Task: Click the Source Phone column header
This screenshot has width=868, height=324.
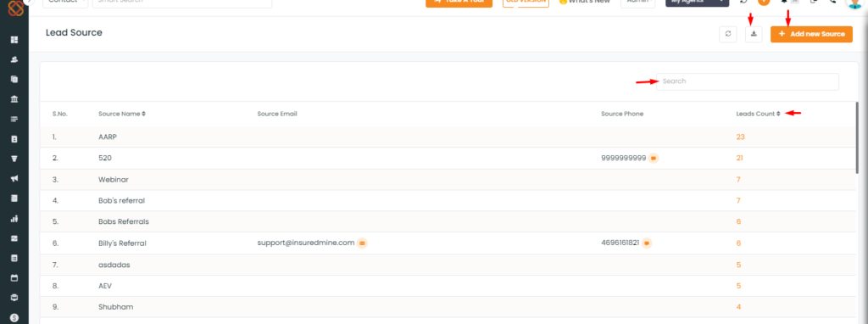Action: pos(622,114)
